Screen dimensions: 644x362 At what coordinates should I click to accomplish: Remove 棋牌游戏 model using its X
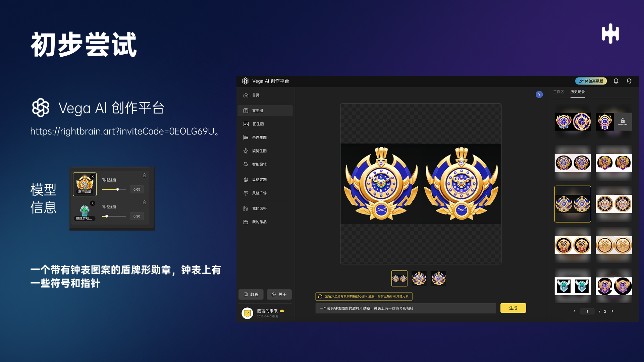tap(93, 203)
